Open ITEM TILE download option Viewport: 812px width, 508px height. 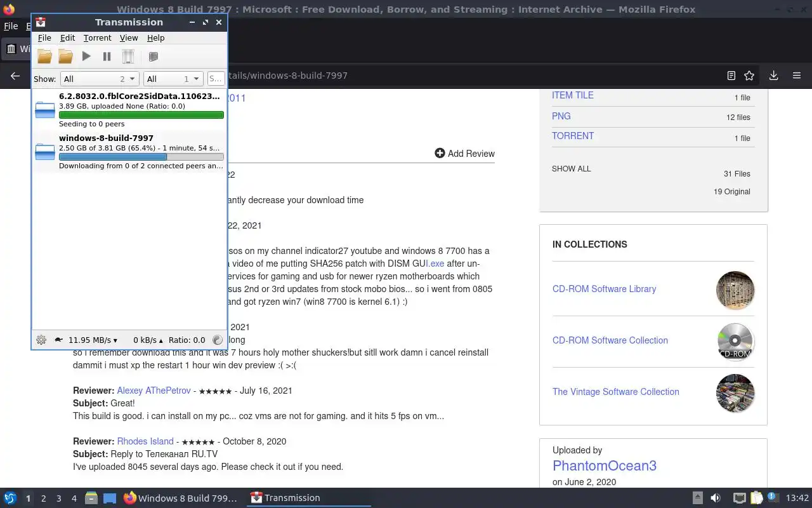point(573,95)
